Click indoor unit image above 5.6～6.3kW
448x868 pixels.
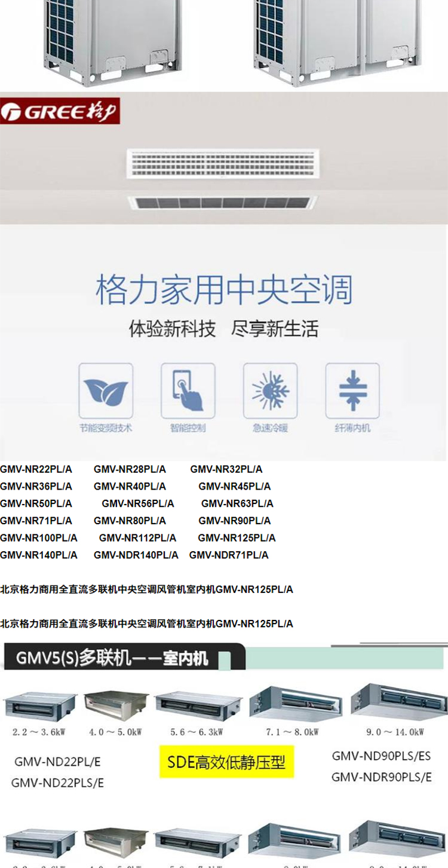point(198,706)
